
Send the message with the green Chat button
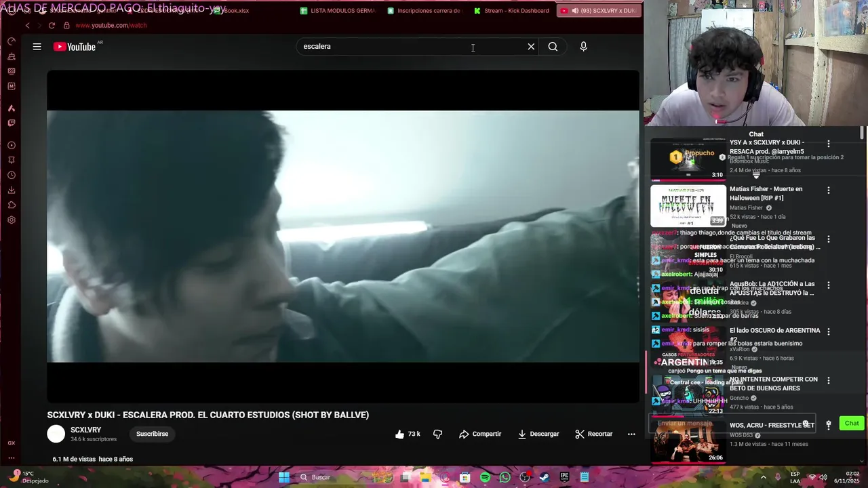852,423
